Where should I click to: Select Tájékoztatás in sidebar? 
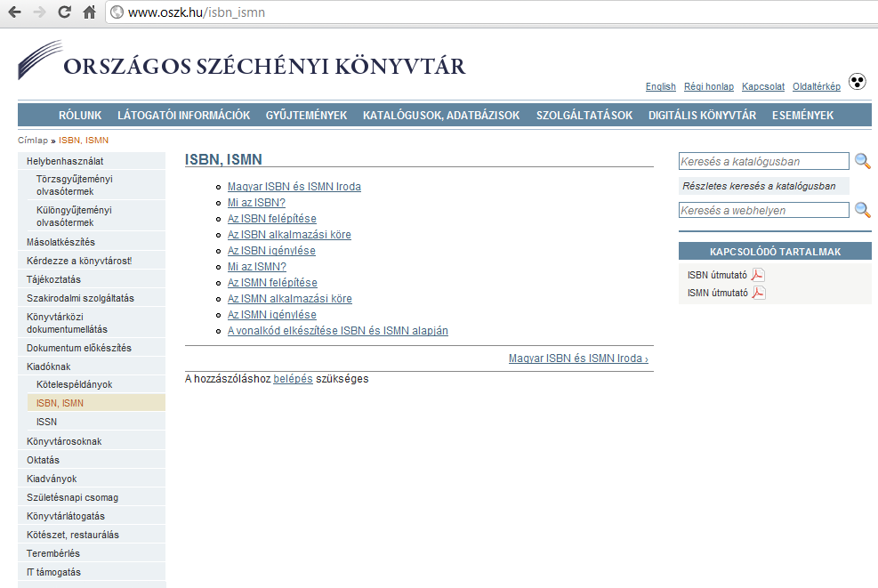click(x=92, y=279)
